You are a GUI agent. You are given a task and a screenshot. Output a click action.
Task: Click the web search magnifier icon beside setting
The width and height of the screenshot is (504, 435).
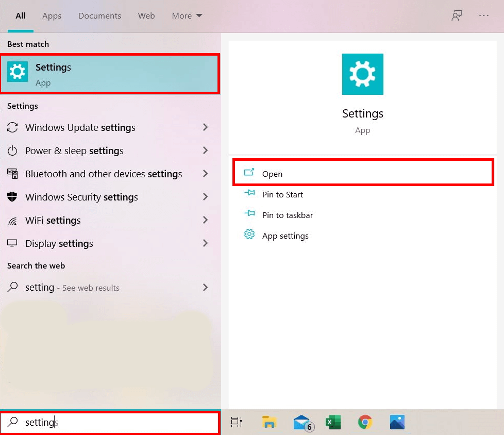(12, 287)
